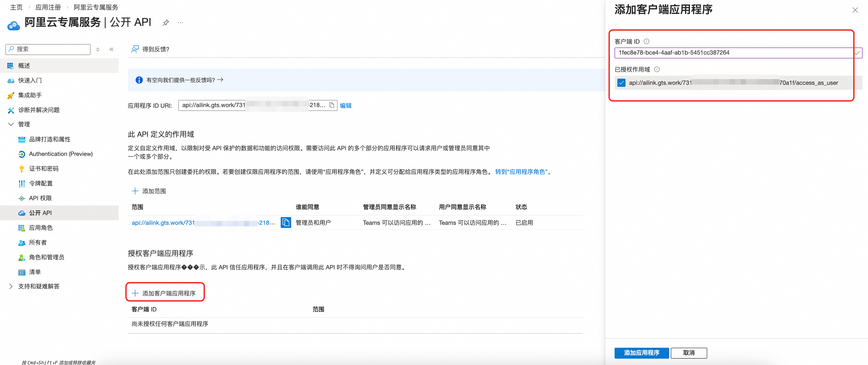Open the API 权限 menu item
868x365 pixels.
(x=40, y=198)
